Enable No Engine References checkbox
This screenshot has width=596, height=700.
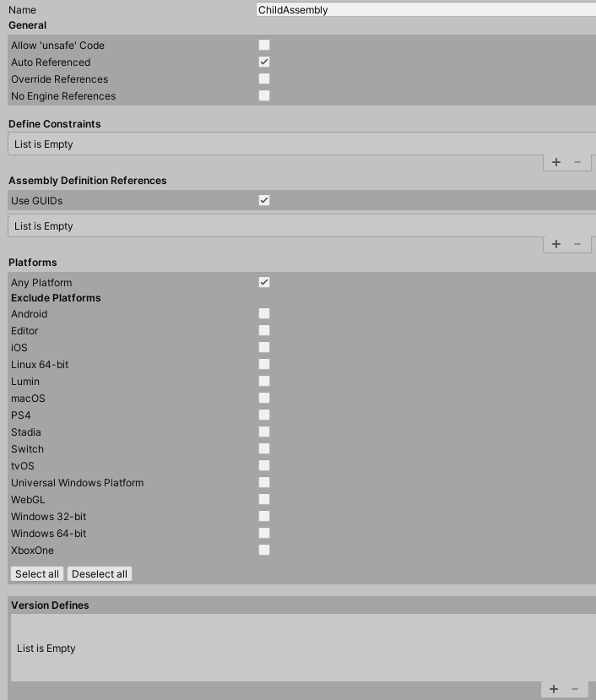264,96
